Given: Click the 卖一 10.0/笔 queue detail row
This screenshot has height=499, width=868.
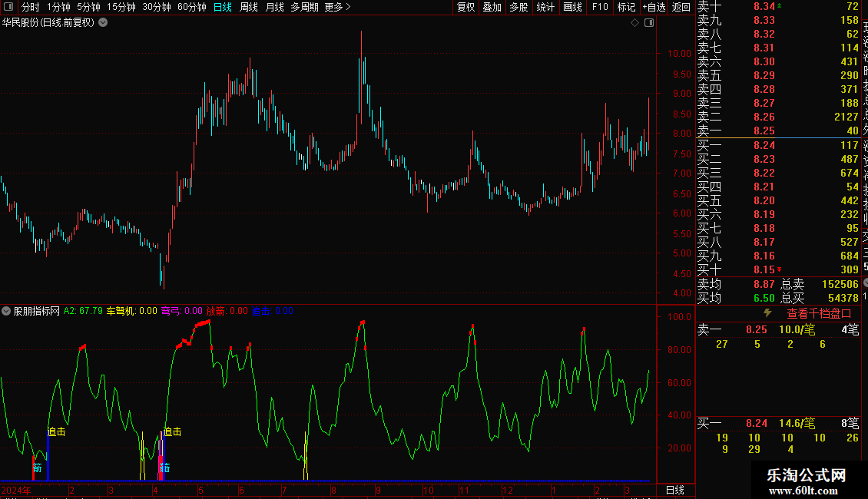Looking at the screenshot, I should tap(778, 329).
